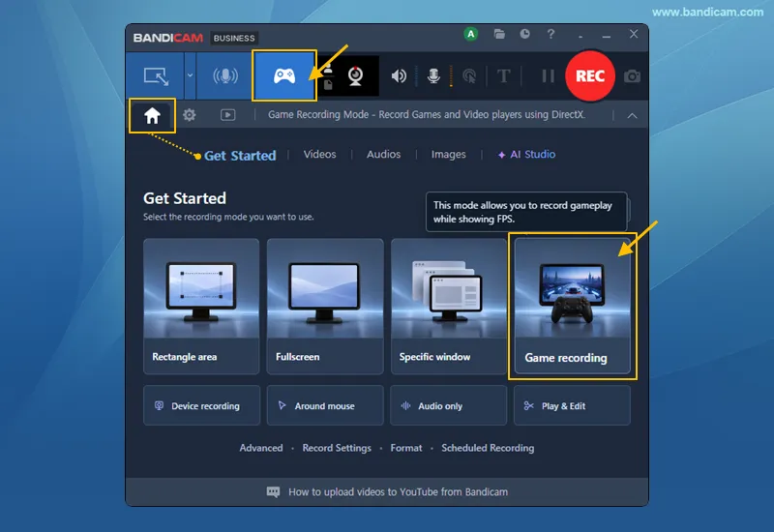
Task: Click the Device recording button
Action: (x=201, y=405)
